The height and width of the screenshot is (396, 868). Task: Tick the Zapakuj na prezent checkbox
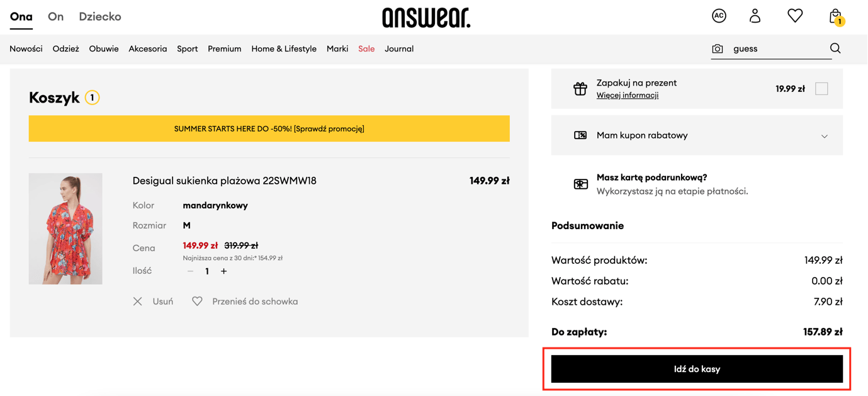821,89
